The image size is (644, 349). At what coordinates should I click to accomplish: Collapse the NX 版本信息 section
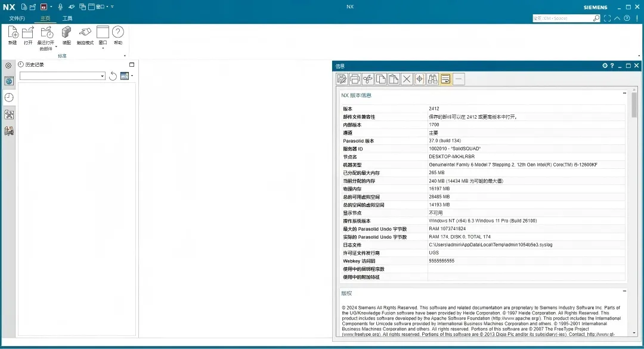[x=624, y=93]
